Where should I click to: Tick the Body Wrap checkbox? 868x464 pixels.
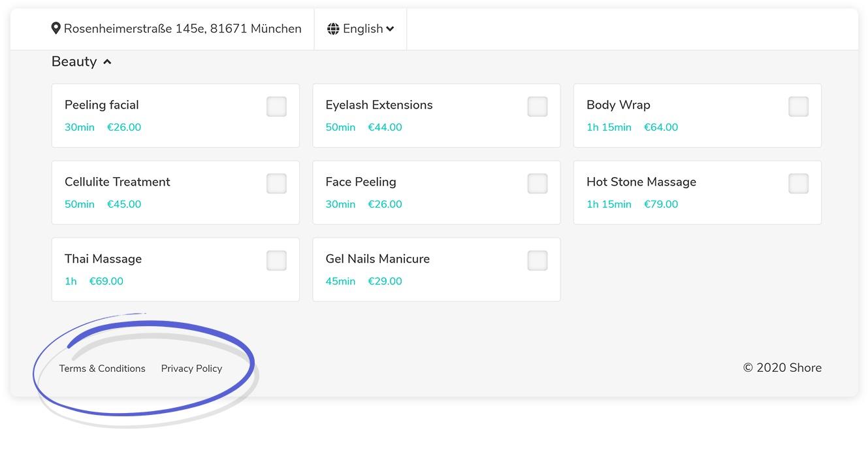(x=798, y=107)
